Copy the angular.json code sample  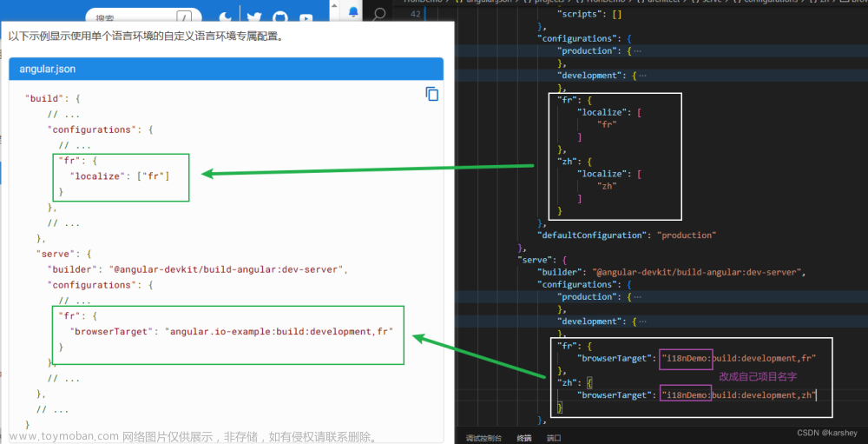pyautogui.click(x=431, y=94)
